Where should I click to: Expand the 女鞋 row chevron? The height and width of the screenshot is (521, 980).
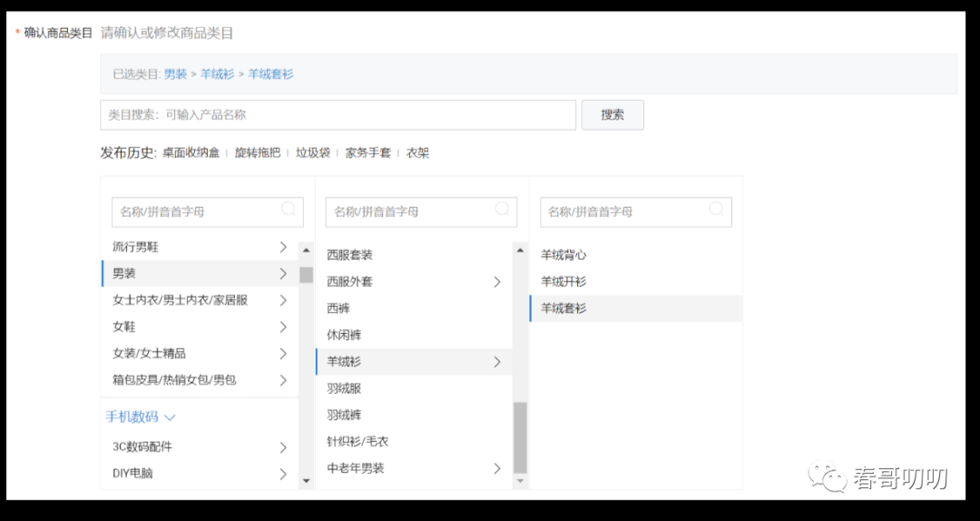[283, 327]
